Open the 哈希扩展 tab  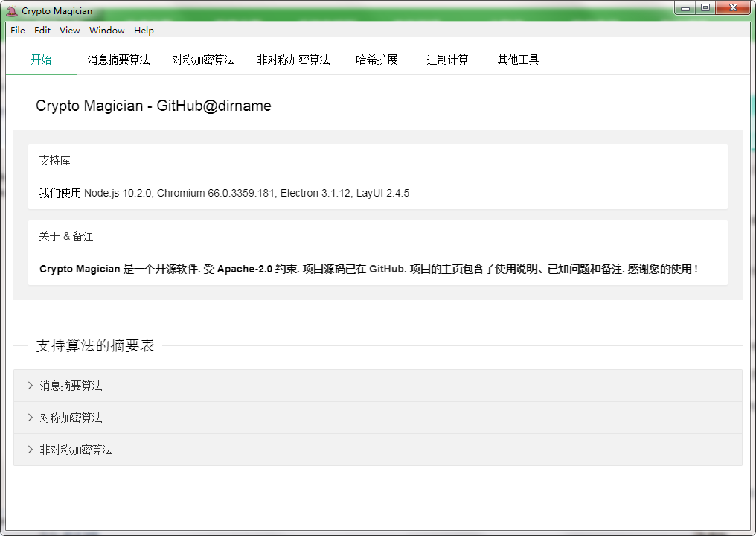click(377, 60)
